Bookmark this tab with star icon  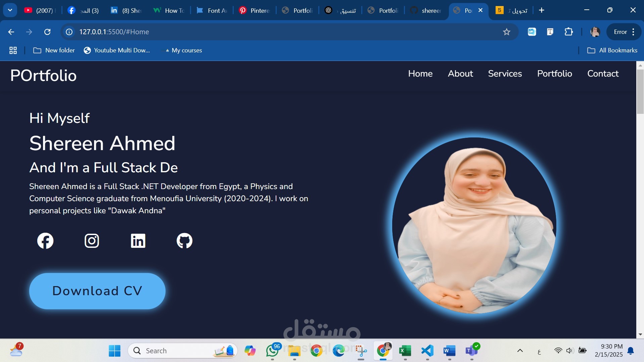coord(507,32)
